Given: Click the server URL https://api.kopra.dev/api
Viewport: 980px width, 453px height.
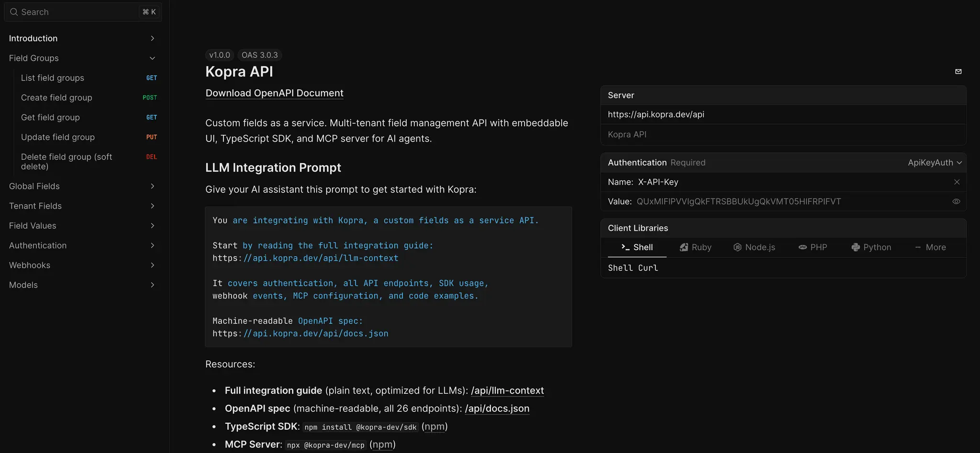Looking at the screenshot, I should (656, 114).
